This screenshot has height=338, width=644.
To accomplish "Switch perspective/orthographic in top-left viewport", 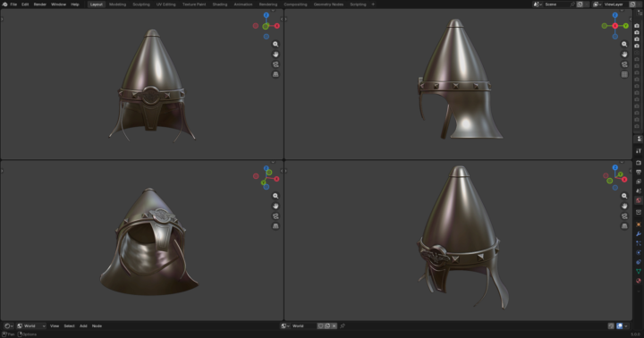I will click(275, 74).
